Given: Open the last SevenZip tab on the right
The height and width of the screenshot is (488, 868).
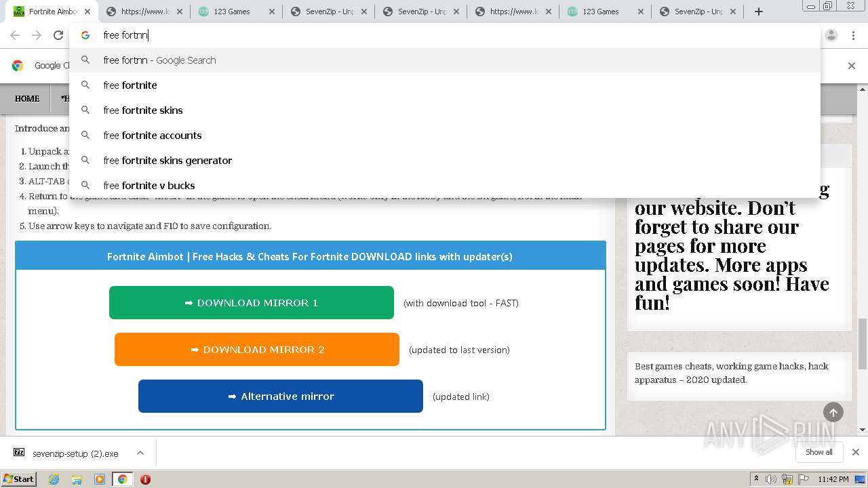Looking at the screenshot, I should [698, 12].
